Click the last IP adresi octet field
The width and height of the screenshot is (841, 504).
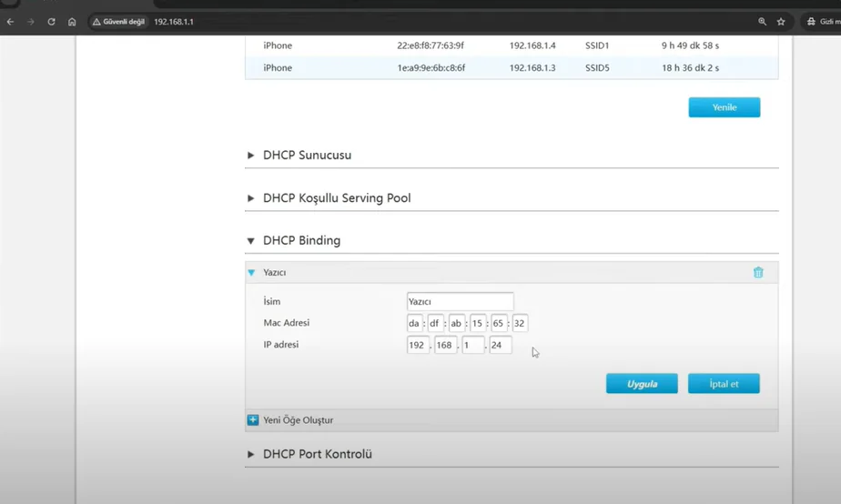500,346
